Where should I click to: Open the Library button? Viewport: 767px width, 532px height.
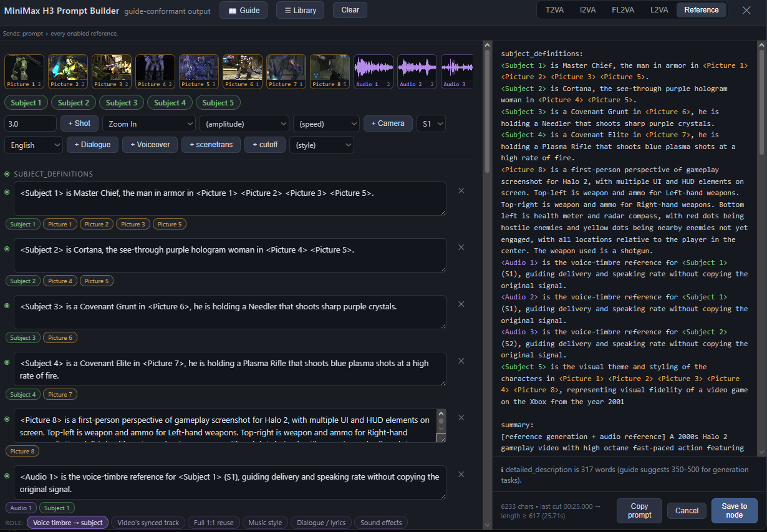coord(300,10)
